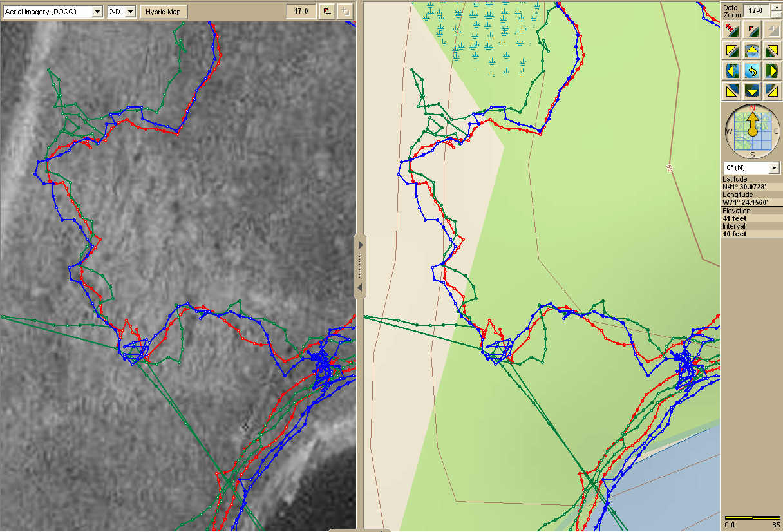Click the center undo/previous view button
This screenshot has height=532, width=783.
pos(751,70)
